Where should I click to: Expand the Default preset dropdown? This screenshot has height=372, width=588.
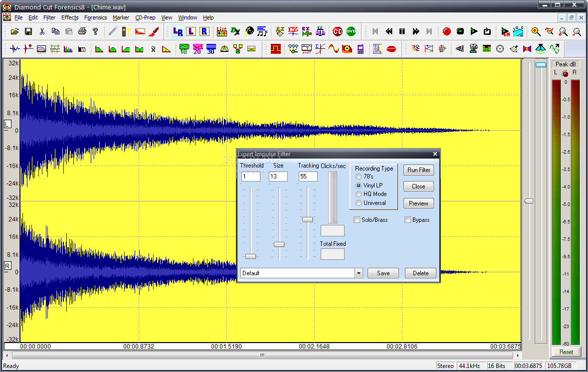(x=359, y=273)
